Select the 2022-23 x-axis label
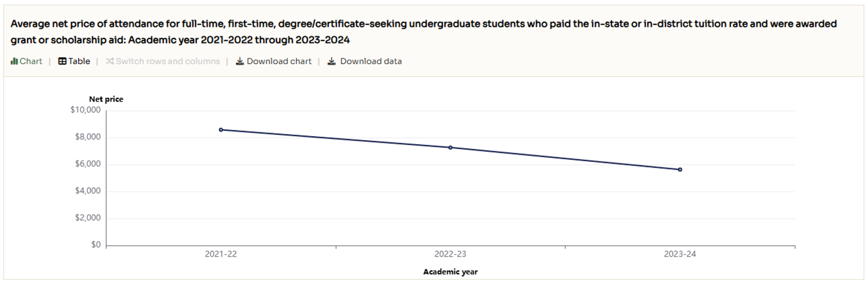 tap(450, 254)
